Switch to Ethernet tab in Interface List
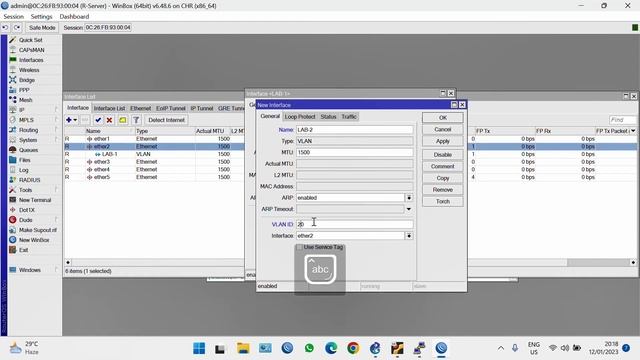Viewport: 640px width, 360px height. pos(140,108)
